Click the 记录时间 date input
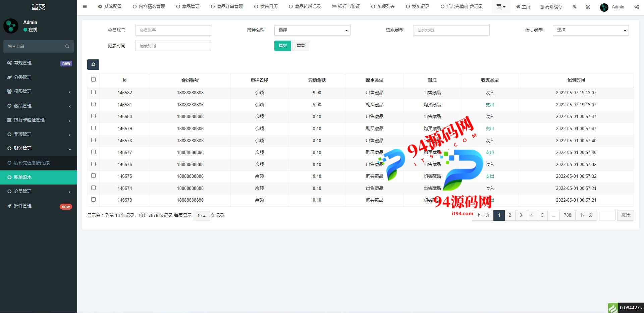 click(173, 46)
